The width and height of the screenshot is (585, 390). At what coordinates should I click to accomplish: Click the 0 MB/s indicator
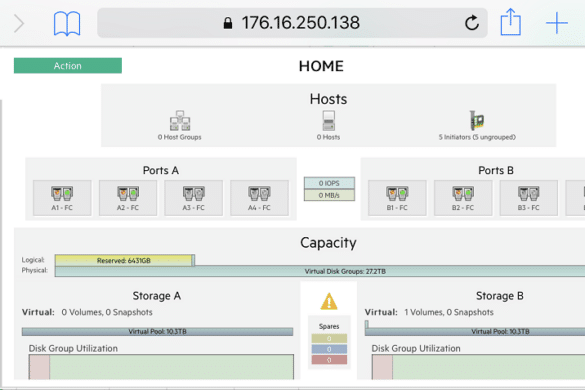tap(329, 195)
